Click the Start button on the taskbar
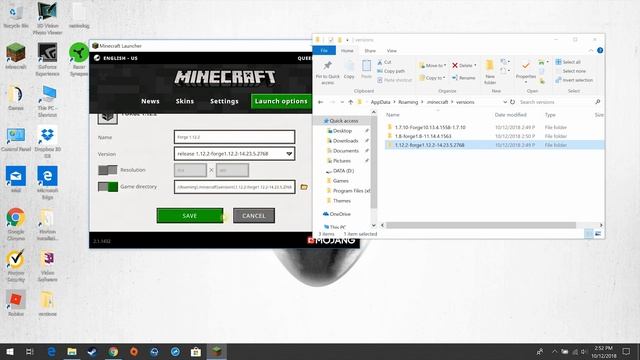Image resolution: width=640 pixels, height=360 pixels. [x=10, y=351]
